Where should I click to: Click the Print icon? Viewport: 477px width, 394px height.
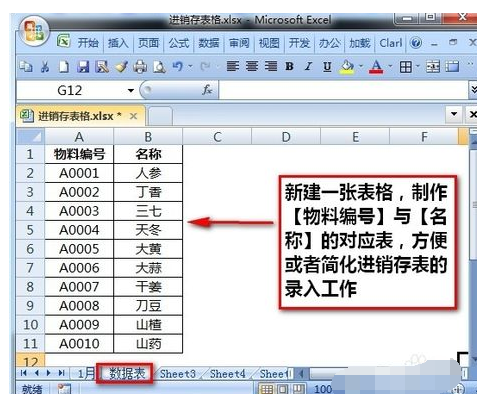pyautogui.click(x=140, y=67)
